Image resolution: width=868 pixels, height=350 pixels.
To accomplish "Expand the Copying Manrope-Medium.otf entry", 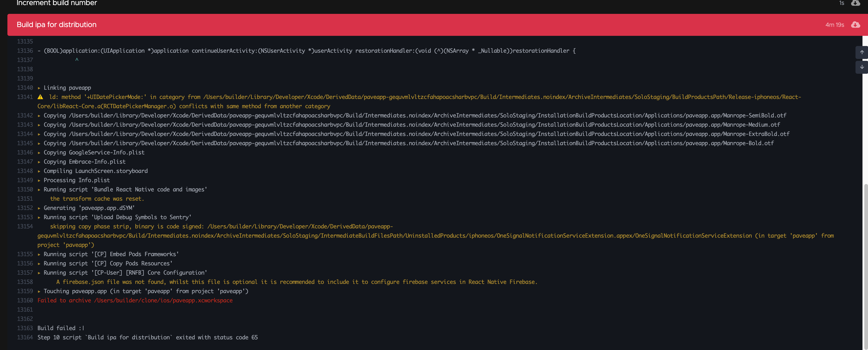I will (39, 125).
